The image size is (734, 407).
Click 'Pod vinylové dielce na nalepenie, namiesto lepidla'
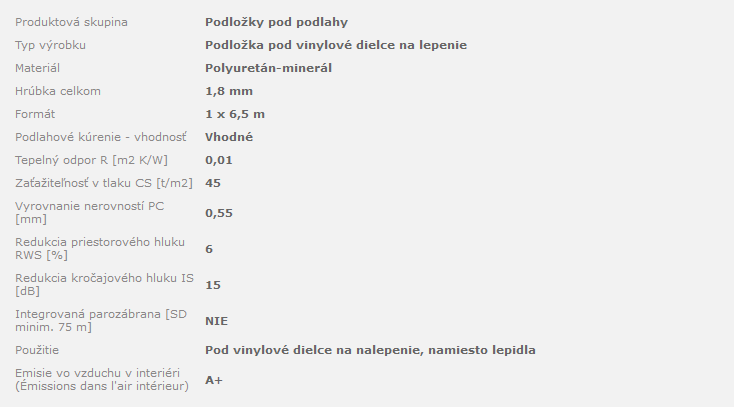(x=370, y=350)
